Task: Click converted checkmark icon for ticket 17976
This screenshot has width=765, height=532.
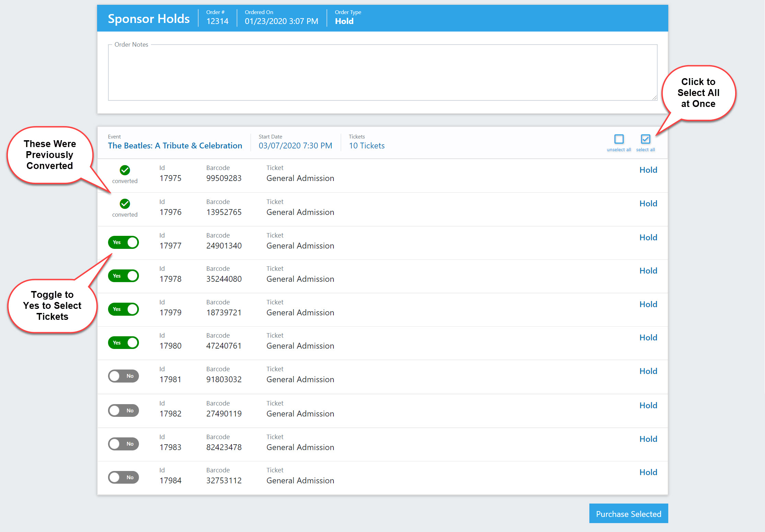Action: (x=125, y=204)
